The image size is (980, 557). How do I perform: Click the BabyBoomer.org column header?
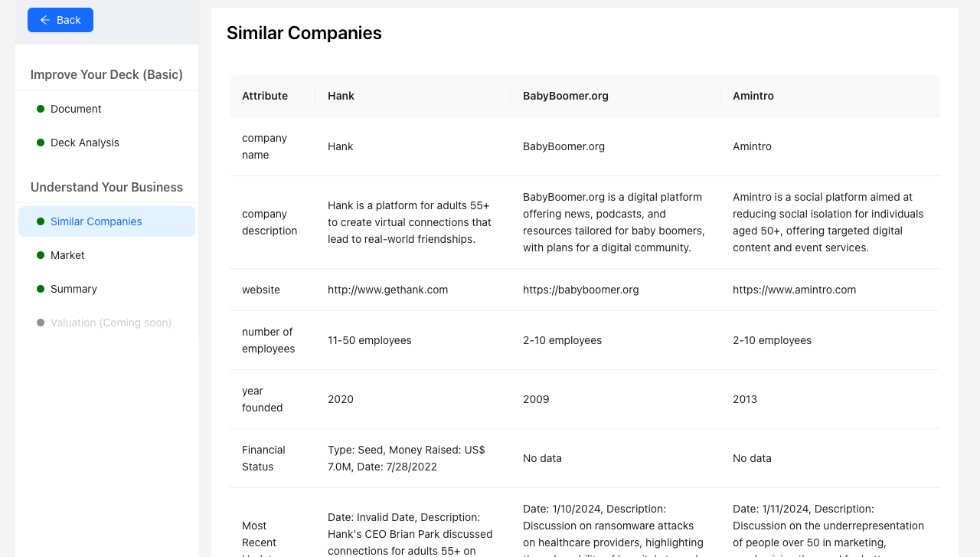click(566, 96)
